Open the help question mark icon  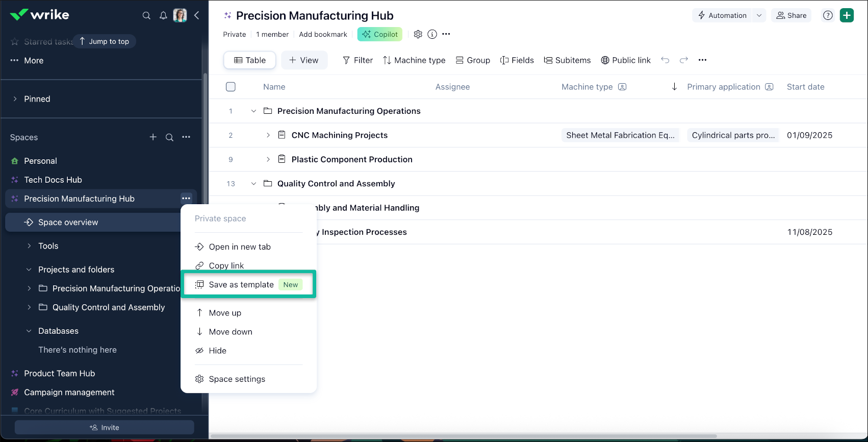point(828,15)
